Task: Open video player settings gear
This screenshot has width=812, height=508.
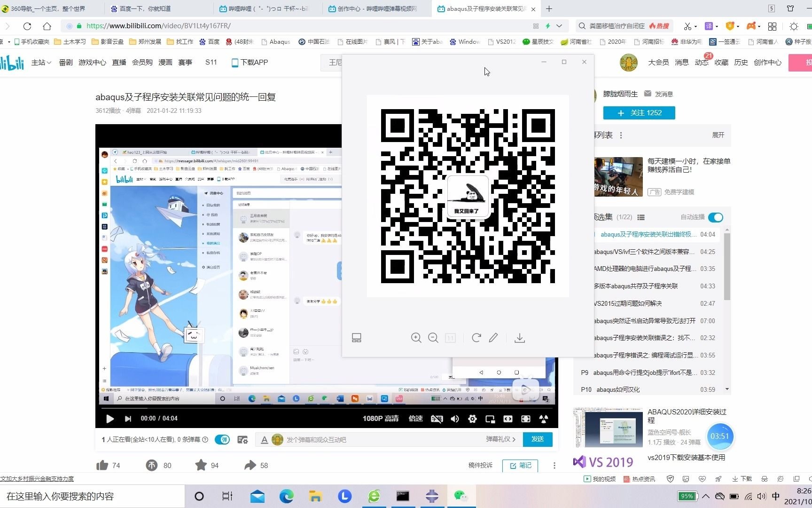Action: [472, 419]
